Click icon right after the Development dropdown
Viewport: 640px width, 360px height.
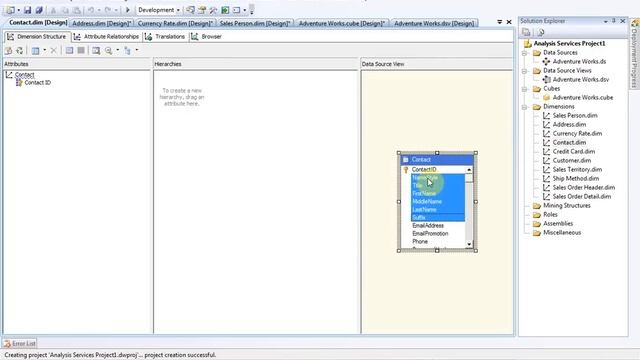tap(190, 10)
